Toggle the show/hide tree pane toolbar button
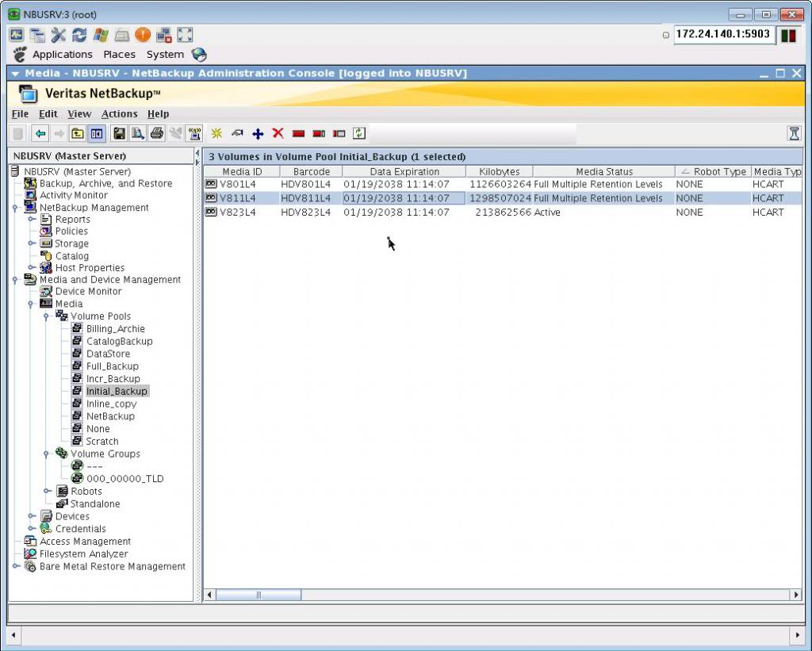812x651 pixels. 97,134
